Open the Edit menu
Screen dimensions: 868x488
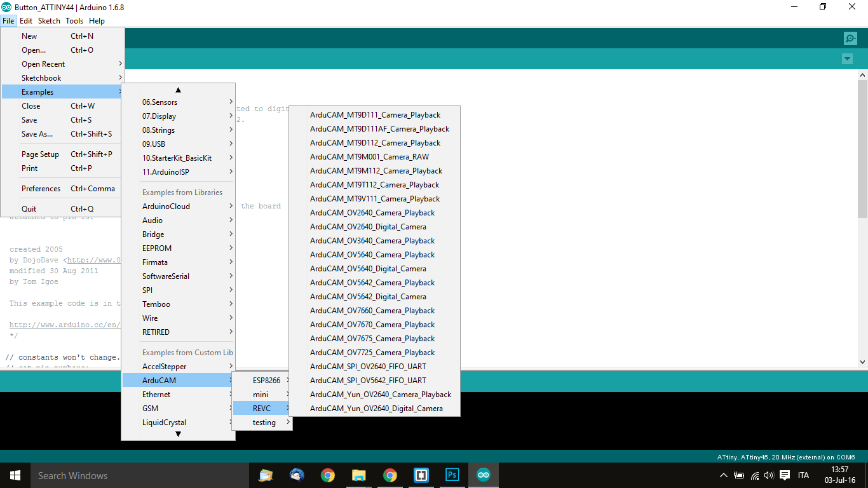click(25, 21)
